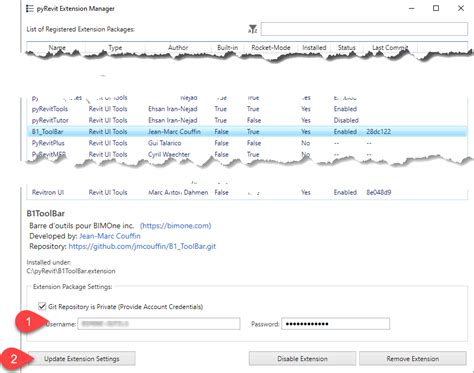Select the pyRevitTutor extension row
The width and height of the screenshot is (474, 373).
(247, 120)
